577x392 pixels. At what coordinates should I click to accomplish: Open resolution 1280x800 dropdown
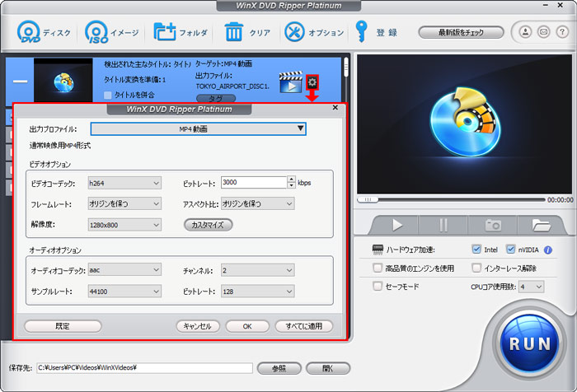[x=124, y=225]
